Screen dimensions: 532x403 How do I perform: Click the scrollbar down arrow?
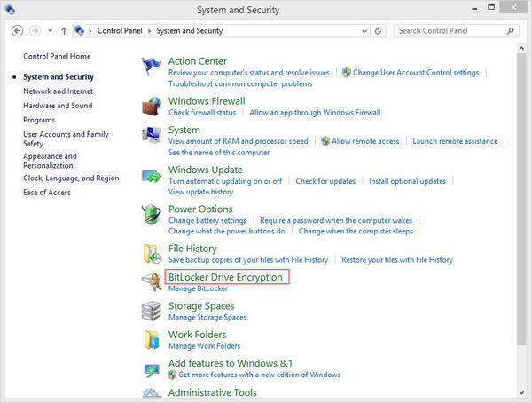[521, 393]
